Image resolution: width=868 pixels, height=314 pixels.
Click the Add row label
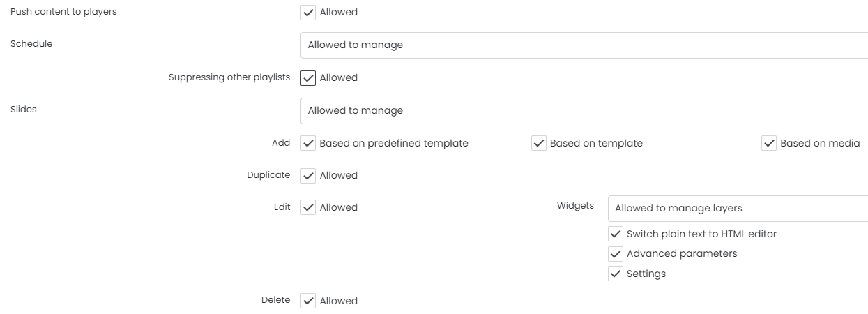[281, 143]
